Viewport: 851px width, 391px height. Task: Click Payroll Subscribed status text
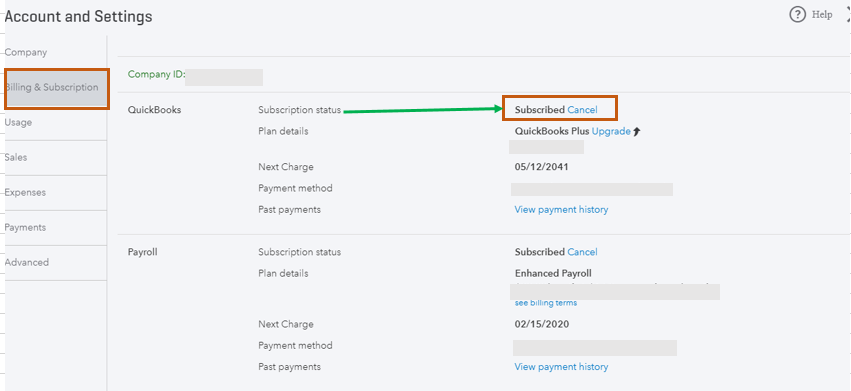click(539, 252)
